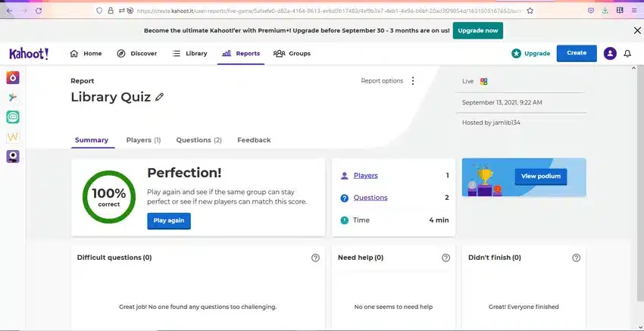644x331 pixels.
Task: Click the Kahoot! logo
Action: (29, 53)
